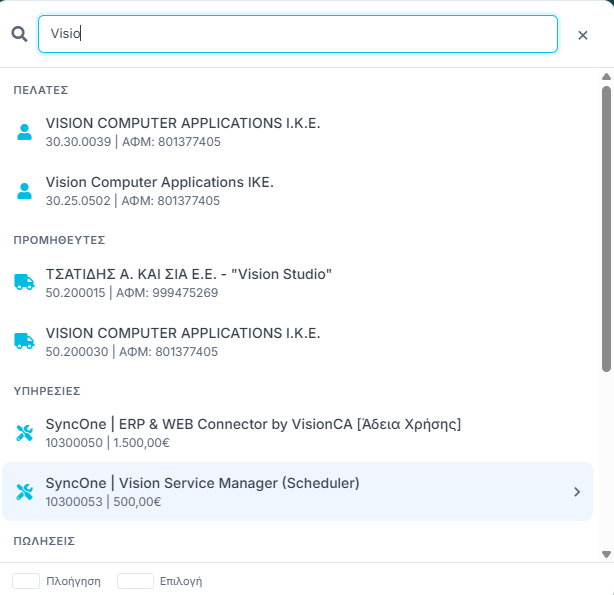Open customer VISION COMPUTER APPLICATIONS I.K.E.
614x595 pixels.
point(183,123)
